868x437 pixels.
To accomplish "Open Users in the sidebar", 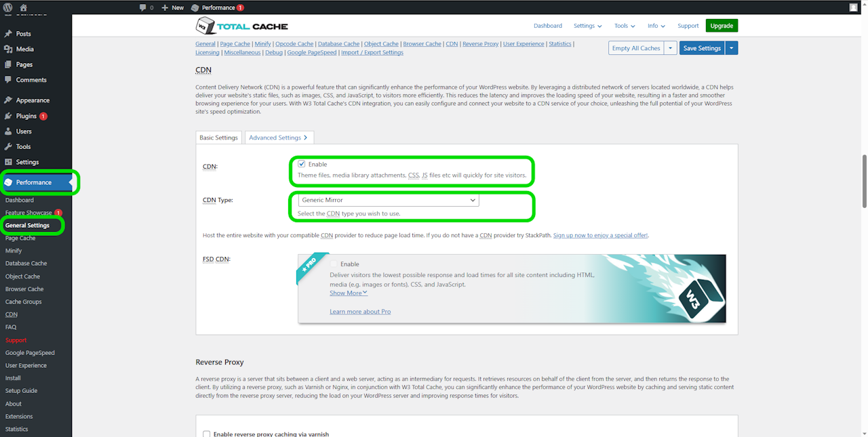I will 24,131.
